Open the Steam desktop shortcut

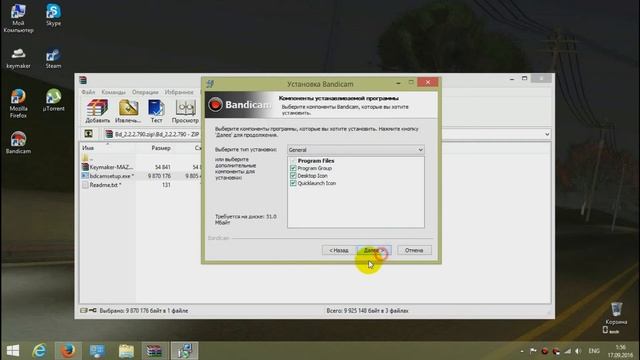[53, 58]
